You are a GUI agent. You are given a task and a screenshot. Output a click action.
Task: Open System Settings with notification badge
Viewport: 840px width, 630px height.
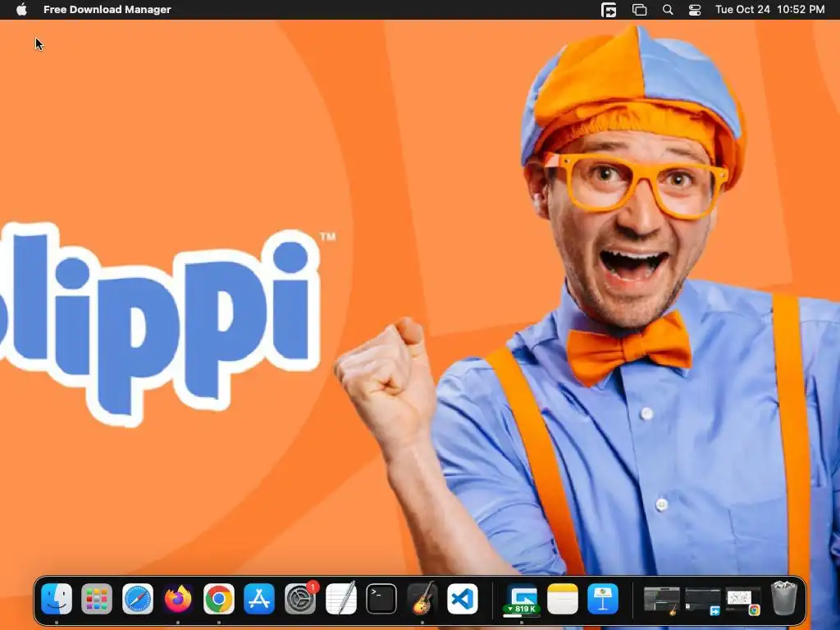click(x=300, y=598)
